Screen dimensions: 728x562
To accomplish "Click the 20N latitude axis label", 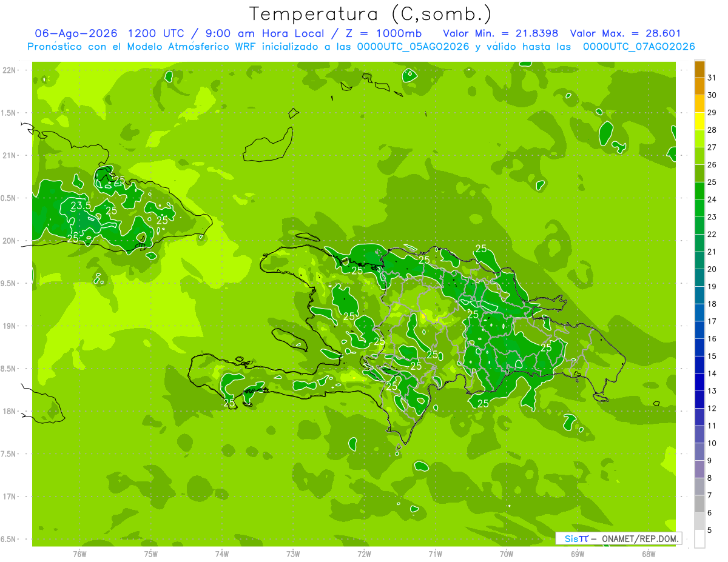I will (10, 241).
